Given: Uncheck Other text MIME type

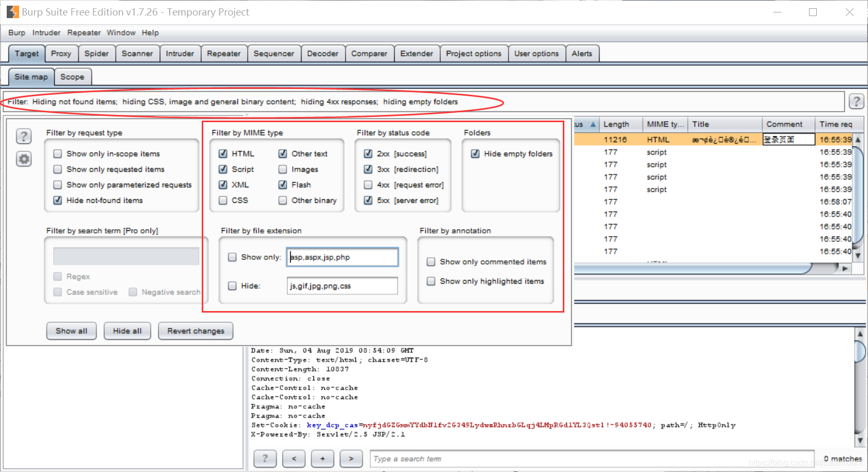Looking at the screenshot, I should click(283, 154).
